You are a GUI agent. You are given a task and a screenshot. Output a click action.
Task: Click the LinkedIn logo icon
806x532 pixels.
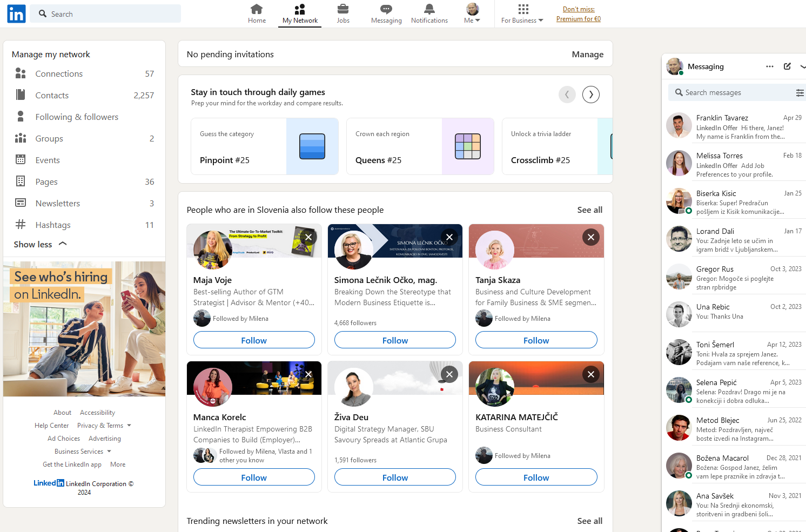(16, 14)
